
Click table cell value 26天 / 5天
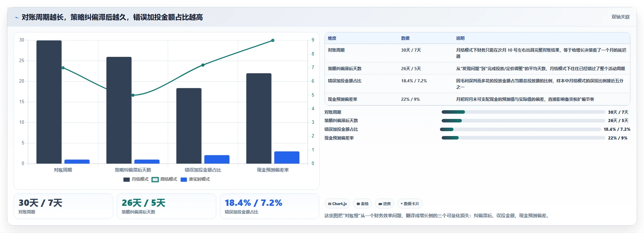coord(411,69)
